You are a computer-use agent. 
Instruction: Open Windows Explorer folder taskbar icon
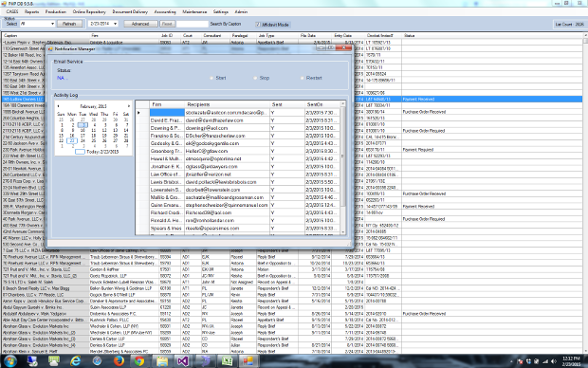pos(162,361)
